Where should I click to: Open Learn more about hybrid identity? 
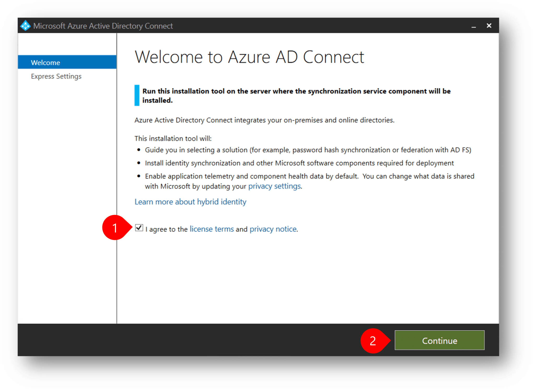tap(190, 202)
